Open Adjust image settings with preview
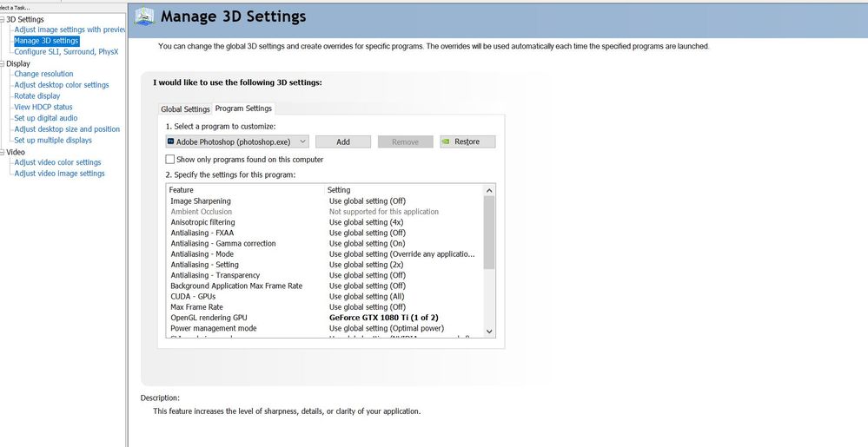868x447 pixels. [x=70, y=30]
